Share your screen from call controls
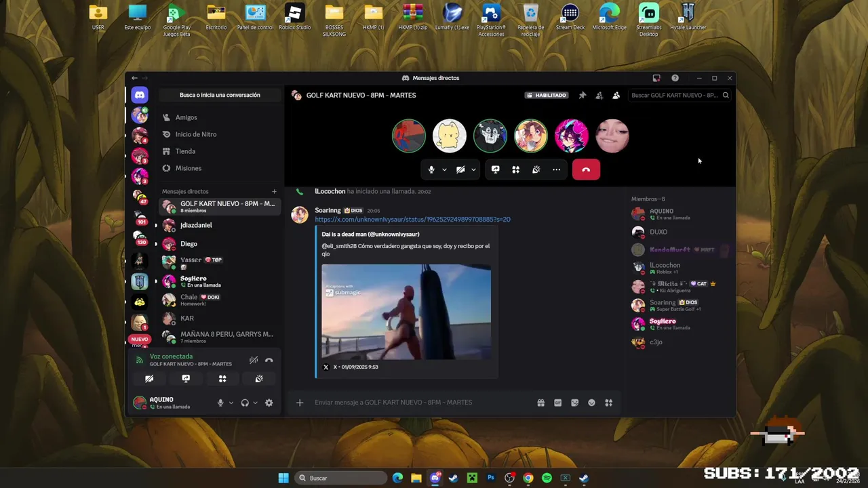The image size is (868, 488). [x=496, y=169]
